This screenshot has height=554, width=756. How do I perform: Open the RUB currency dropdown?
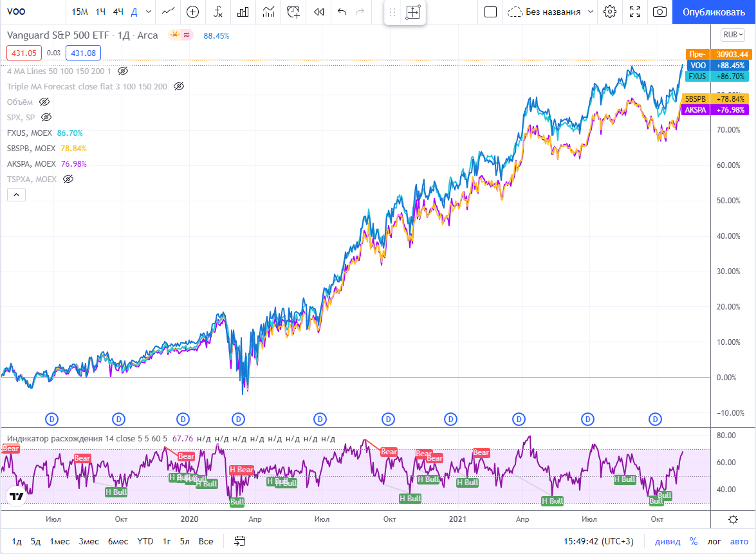click(x=733, y=35)
